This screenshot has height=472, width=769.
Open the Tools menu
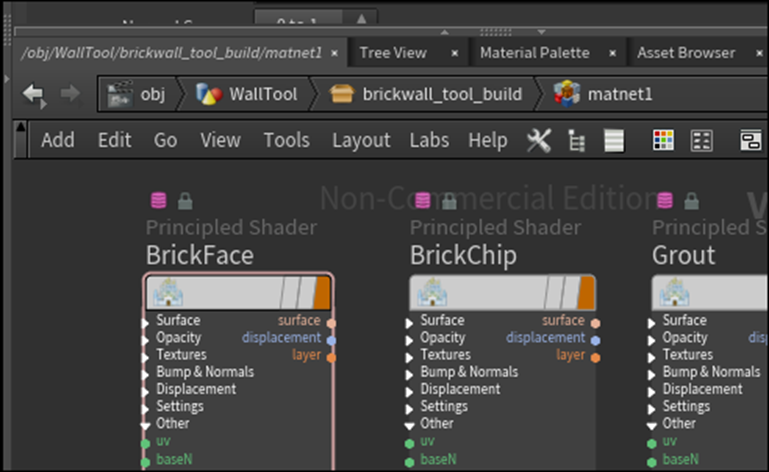[x=286, y=140]
